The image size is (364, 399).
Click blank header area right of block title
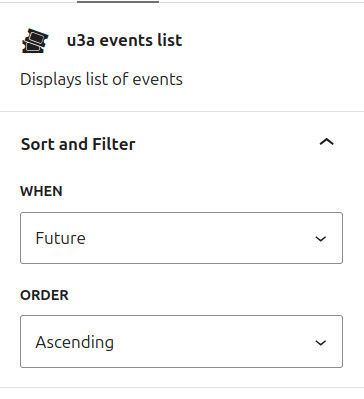point(270,40)
